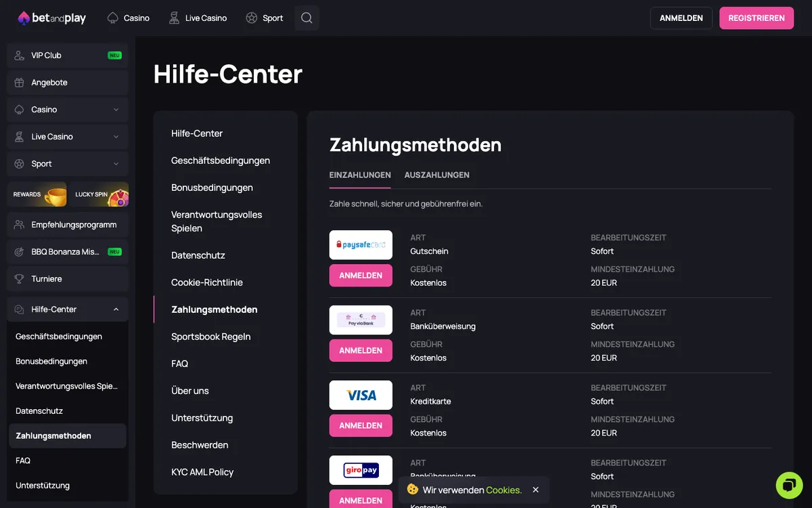Switch to the Auszahlungen tab
The width and height of the screenshot is (812, 508).
tap(437, 175)
